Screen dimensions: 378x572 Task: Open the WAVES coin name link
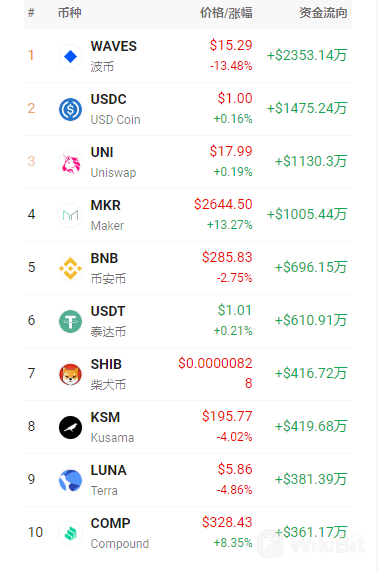114,46
